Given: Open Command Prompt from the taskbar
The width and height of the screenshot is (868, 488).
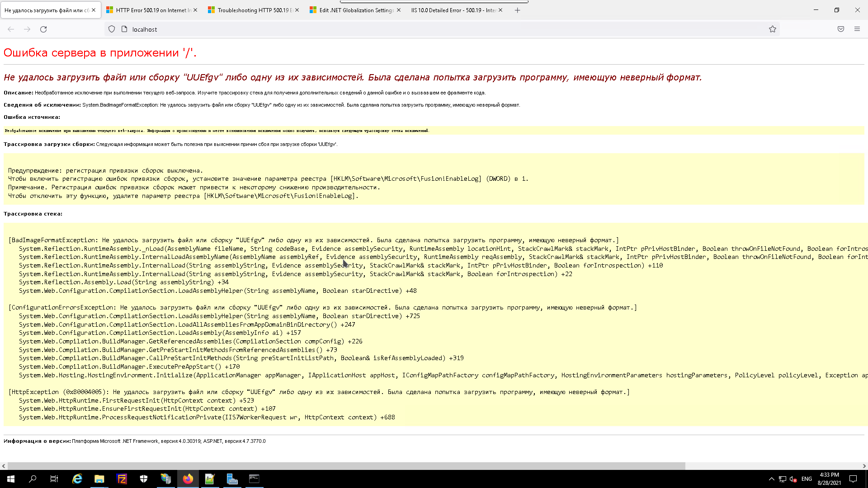Looking at the screenshot, I should coord(254,479).
